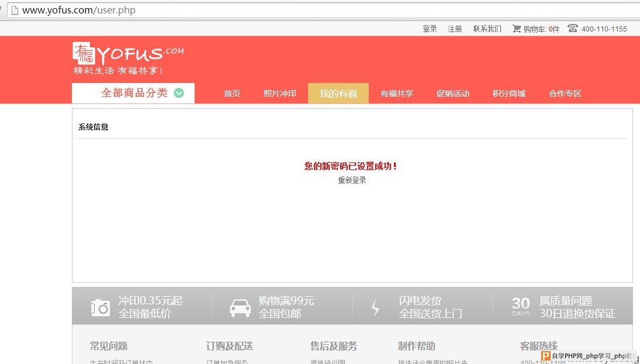
Task: Click the shopping cart icon
Action: tap(517, 29)
